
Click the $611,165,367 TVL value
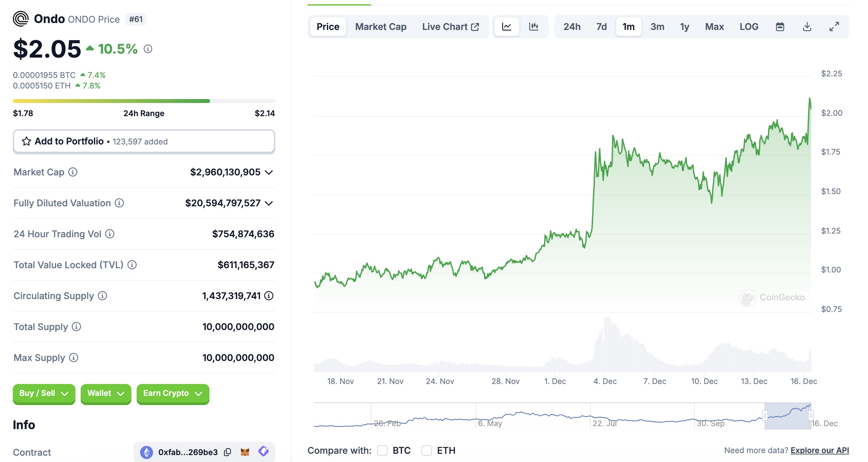pyautogui.click(x=246, y=265)
